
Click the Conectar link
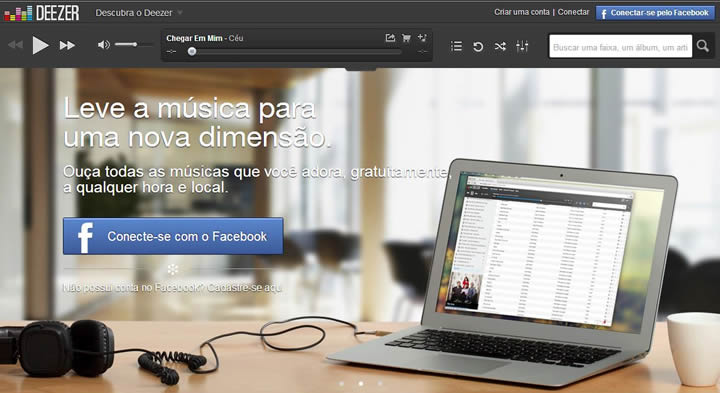[573, 12]
